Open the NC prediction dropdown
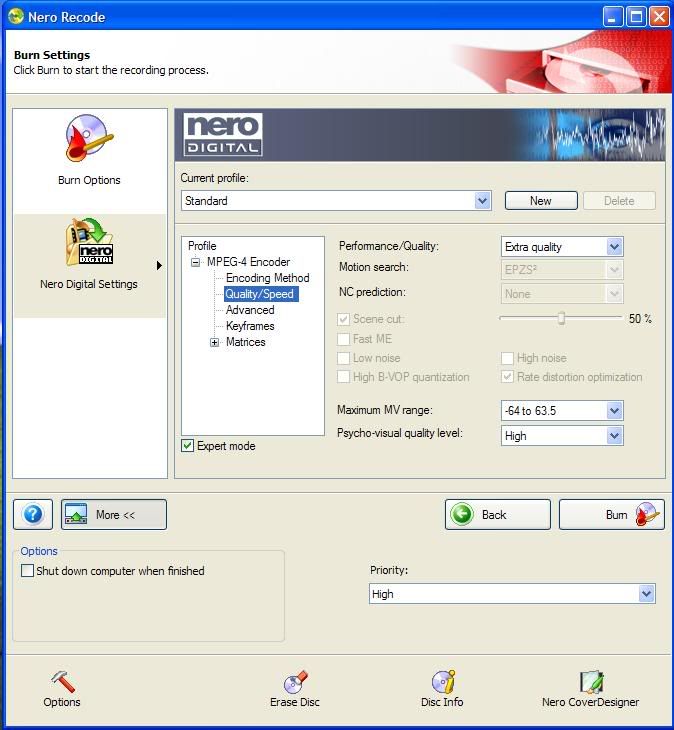 (562, 293)
